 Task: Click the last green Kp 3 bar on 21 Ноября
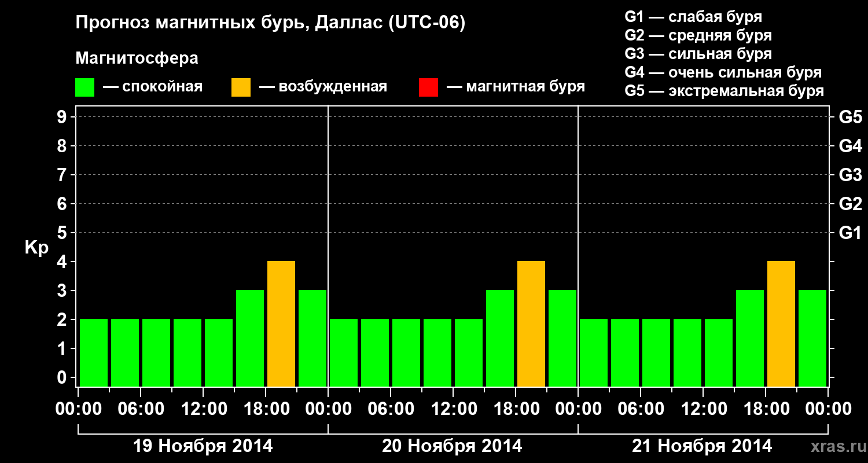pyautogui.click(x=812, y=338)
